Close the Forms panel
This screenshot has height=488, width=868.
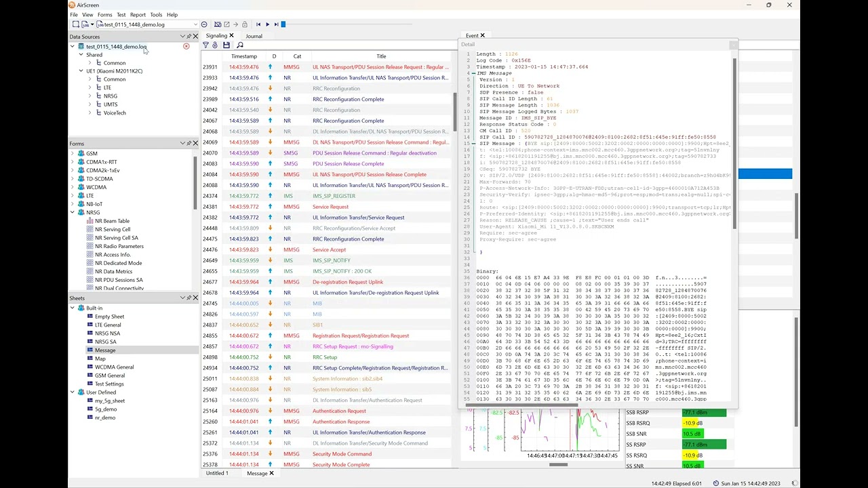(x=196, y=144)
